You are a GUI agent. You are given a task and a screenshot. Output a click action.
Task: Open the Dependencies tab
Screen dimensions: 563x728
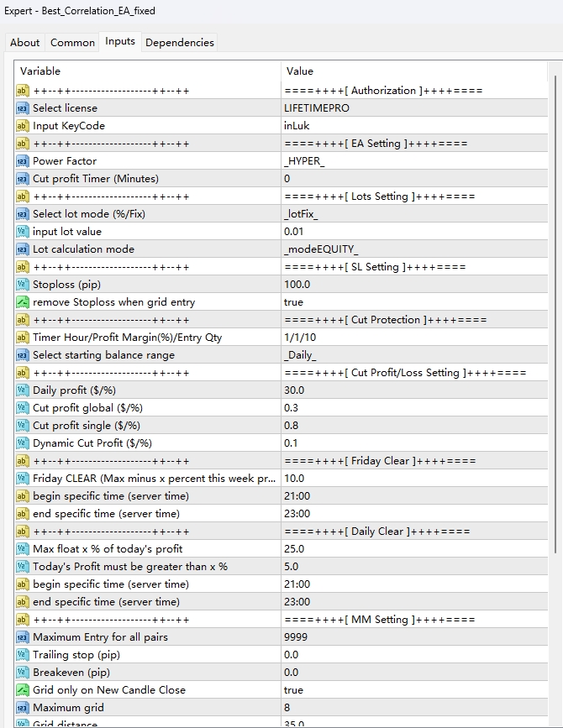point(179,42)
